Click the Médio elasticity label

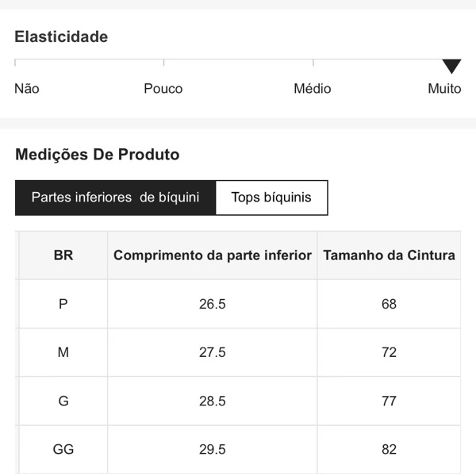tap(313, 89)
